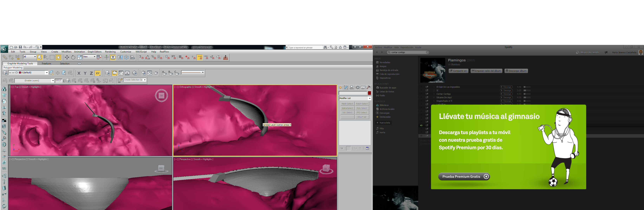Open the View reference coordinate dropdown
The width and height of the screenshot is (644, 210).
point(94,57)
